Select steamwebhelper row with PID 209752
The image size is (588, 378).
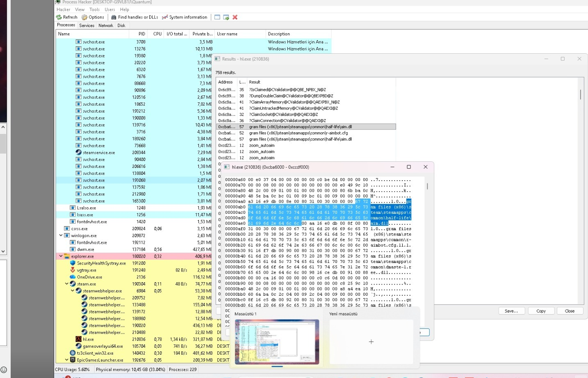point(134,298)
